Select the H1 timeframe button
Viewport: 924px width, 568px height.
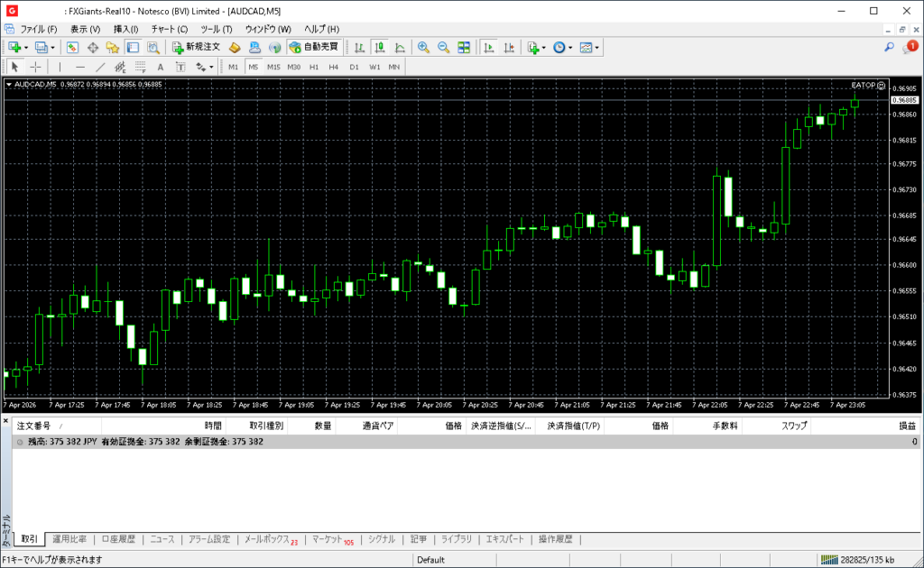[314, 67]
